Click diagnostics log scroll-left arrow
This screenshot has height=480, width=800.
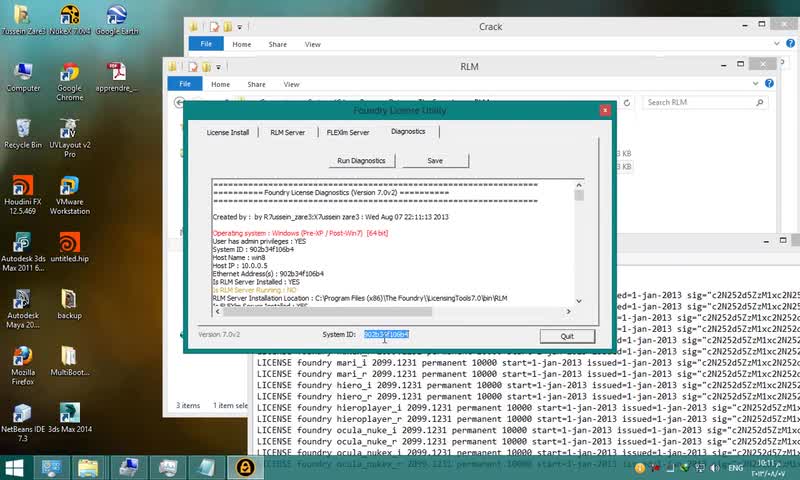point(218,311)
